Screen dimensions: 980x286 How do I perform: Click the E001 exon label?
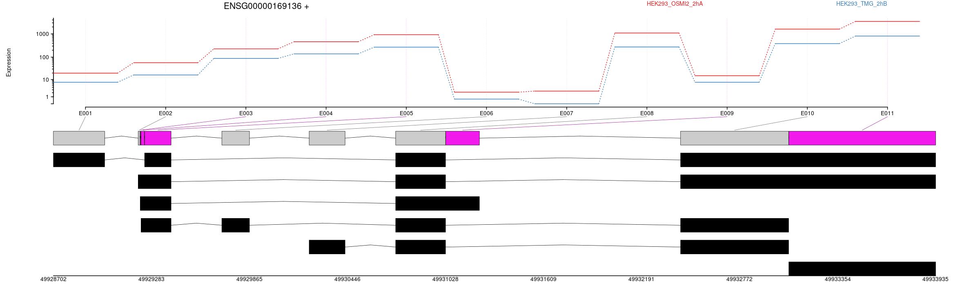point(85,113)
